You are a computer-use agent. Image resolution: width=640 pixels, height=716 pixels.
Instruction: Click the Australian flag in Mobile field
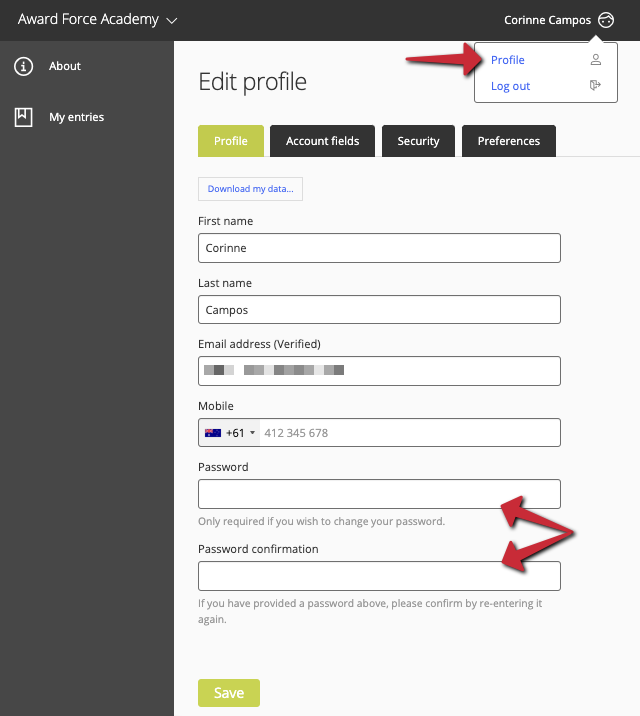tap(213, 433)
